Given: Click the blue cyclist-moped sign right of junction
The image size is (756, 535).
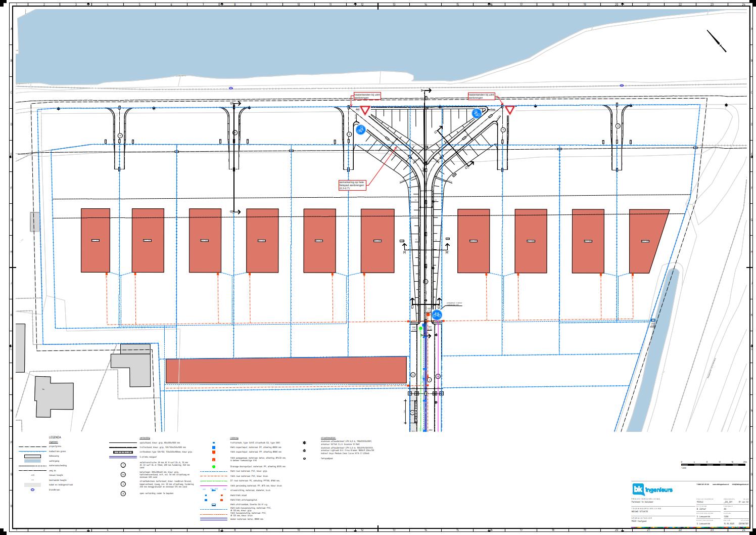Looking at the screenshot, I should pyautogui.click(x=476, y=113).
